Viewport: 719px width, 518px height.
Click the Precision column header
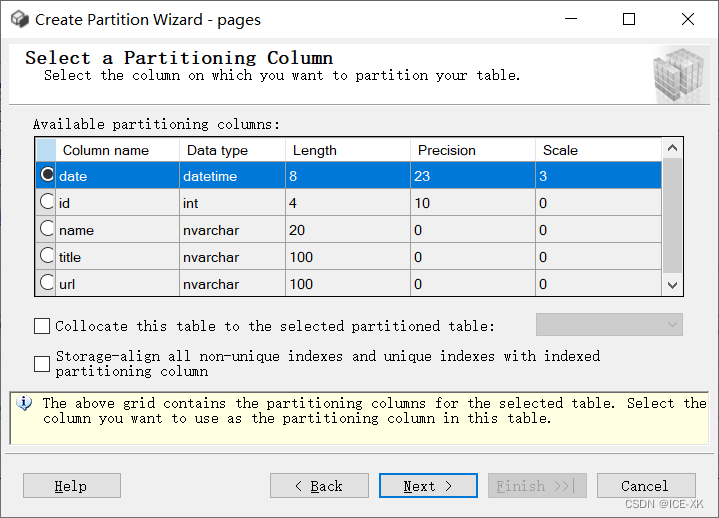click(446, 150)
